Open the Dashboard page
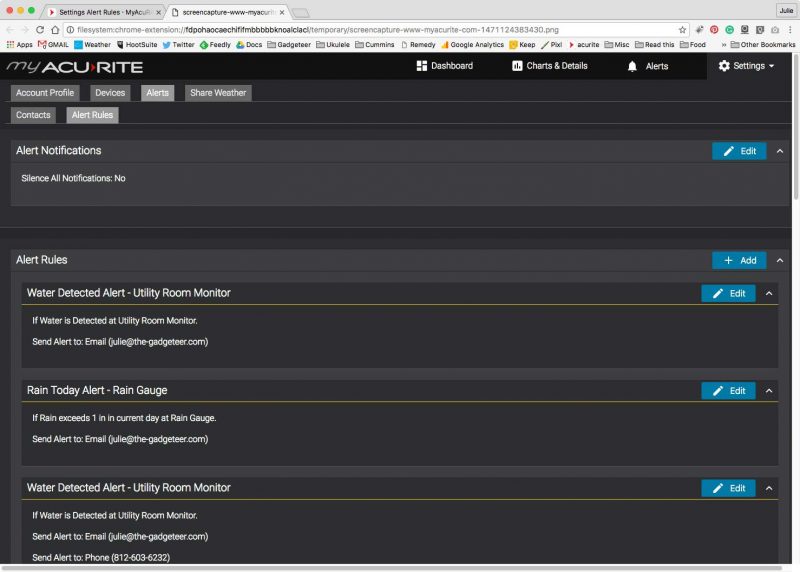Viewport: 800px width, 572px height. 444,66
